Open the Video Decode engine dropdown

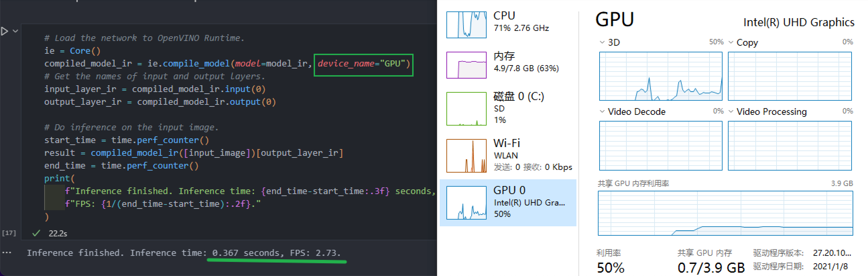[x=602, y=111]
